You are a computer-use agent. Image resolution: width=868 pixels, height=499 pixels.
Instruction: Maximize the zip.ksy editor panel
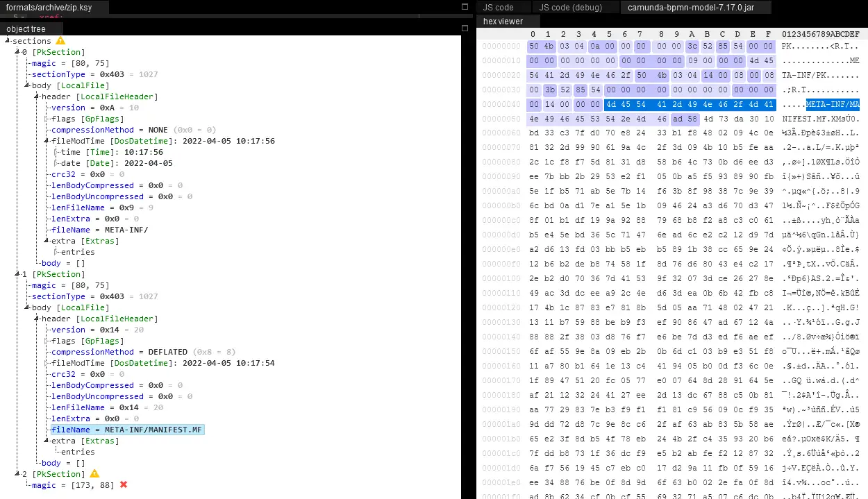point(465,7)
